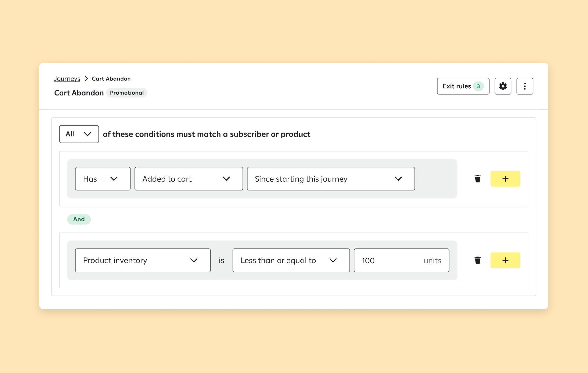Expand the Has dropdown
The image size is (588, 373).
click(x=103, y=179)
